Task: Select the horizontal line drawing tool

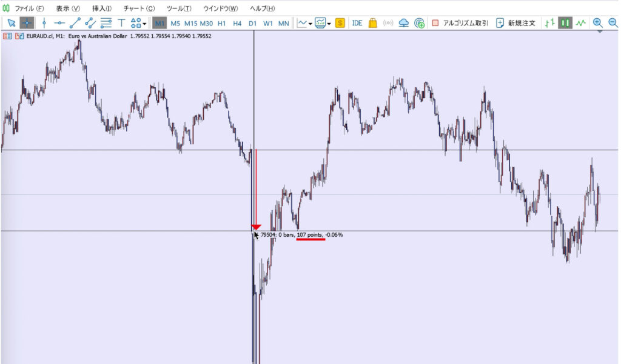Action: pos(59,23)
